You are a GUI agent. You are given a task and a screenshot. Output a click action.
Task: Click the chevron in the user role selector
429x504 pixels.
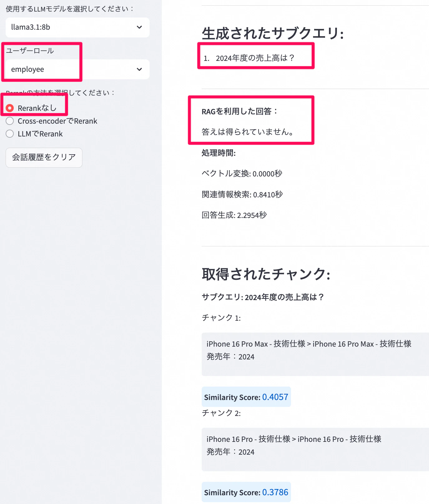[139, 69]
